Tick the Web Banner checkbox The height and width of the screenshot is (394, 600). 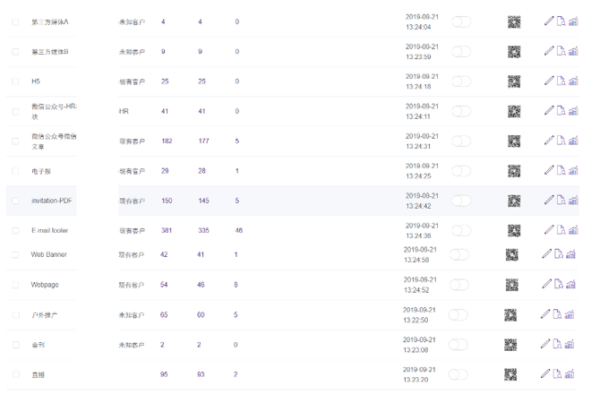pyautogui.click(x=15, y=255)
